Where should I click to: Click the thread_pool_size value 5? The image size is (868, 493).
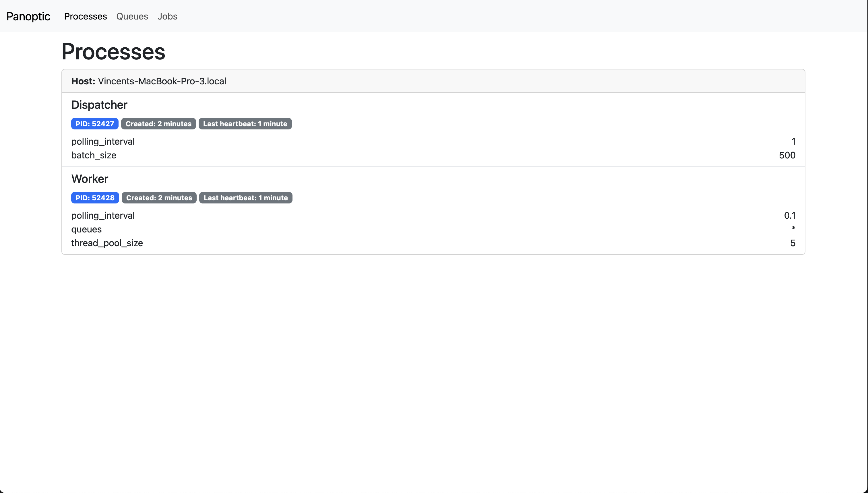click(x=793, y=243)
